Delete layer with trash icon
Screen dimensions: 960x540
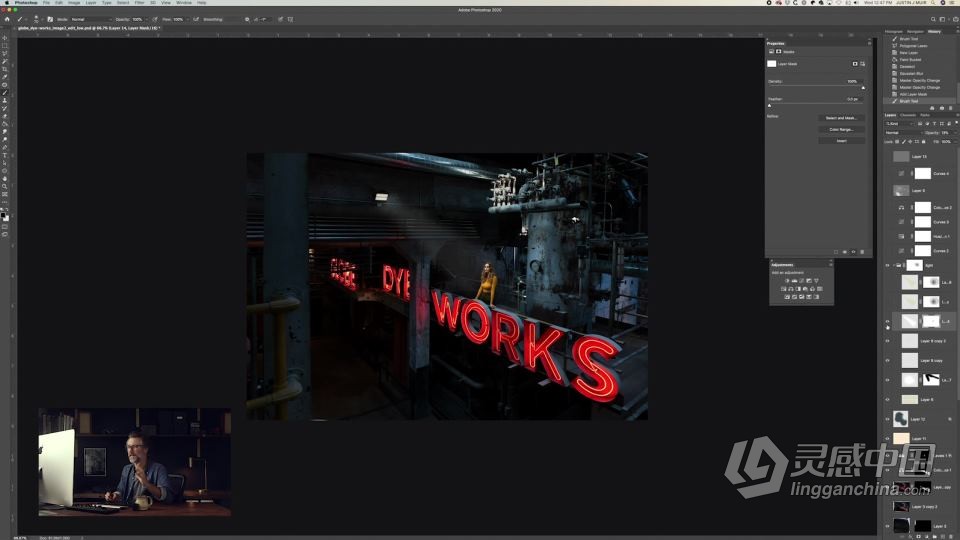pyautogui.click(x=950, y=536)
